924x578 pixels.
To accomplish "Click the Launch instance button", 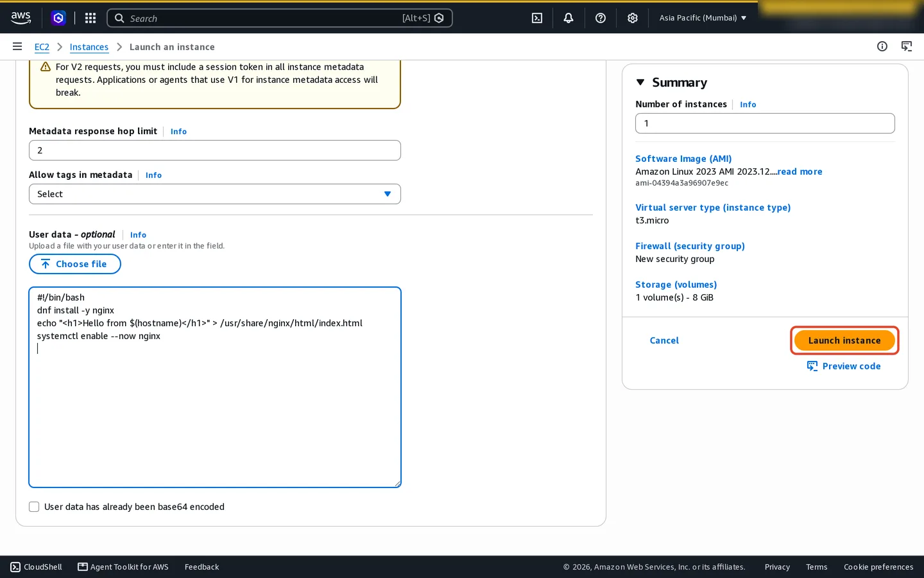I will [x=844, y=340].
